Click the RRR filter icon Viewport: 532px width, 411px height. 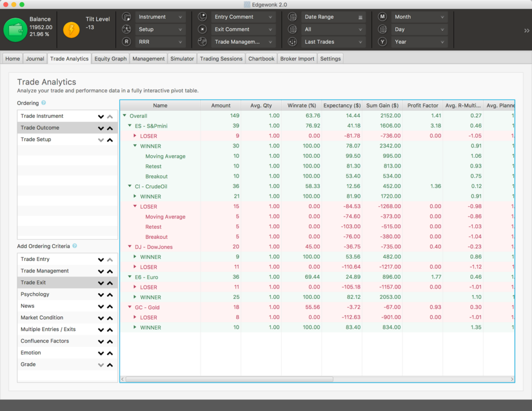point(126,41)
